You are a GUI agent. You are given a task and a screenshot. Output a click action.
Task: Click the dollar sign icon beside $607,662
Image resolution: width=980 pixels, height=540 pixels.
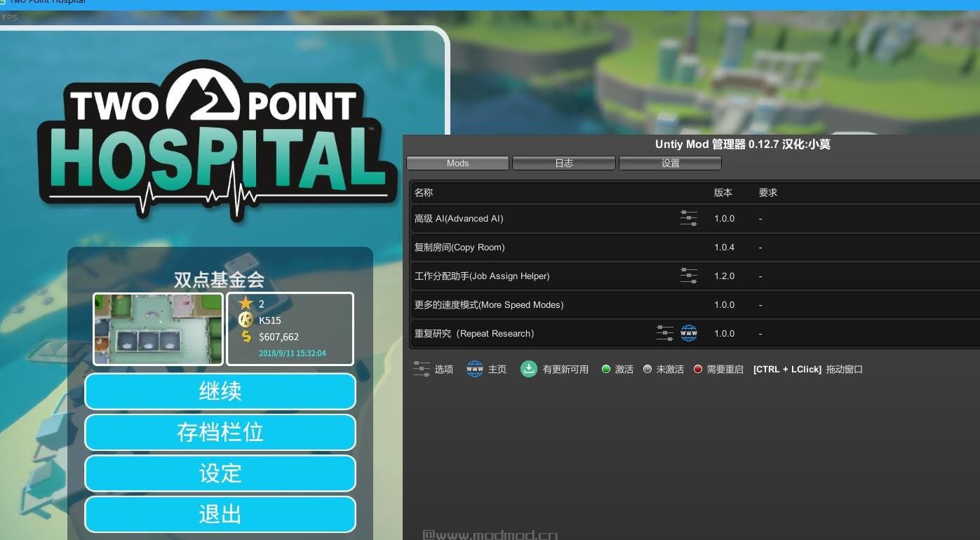(246, 336)
